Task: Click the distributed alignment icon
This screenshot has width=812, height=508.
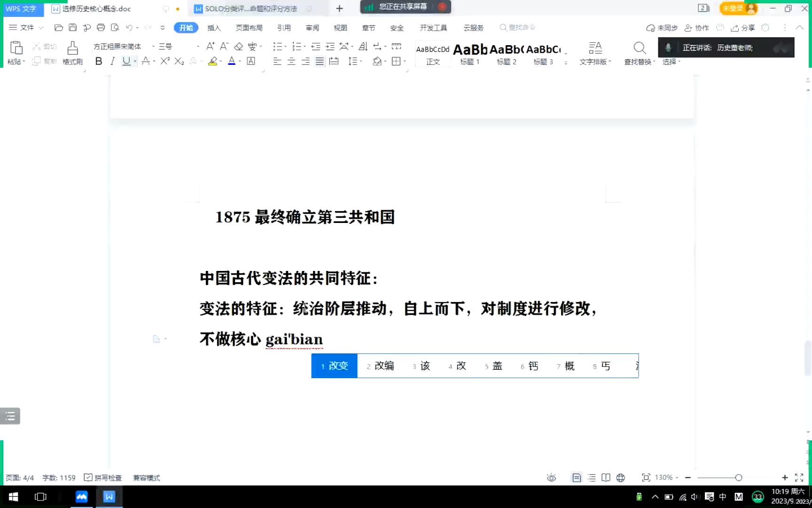Action: [x=334, y=61]
